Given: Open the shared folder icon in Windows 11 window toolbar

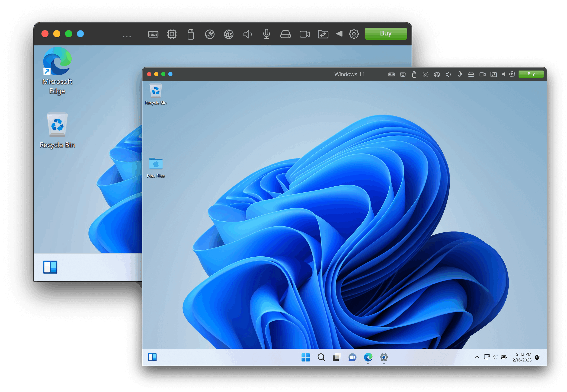Looking at the screenshot, I should 493,74.
